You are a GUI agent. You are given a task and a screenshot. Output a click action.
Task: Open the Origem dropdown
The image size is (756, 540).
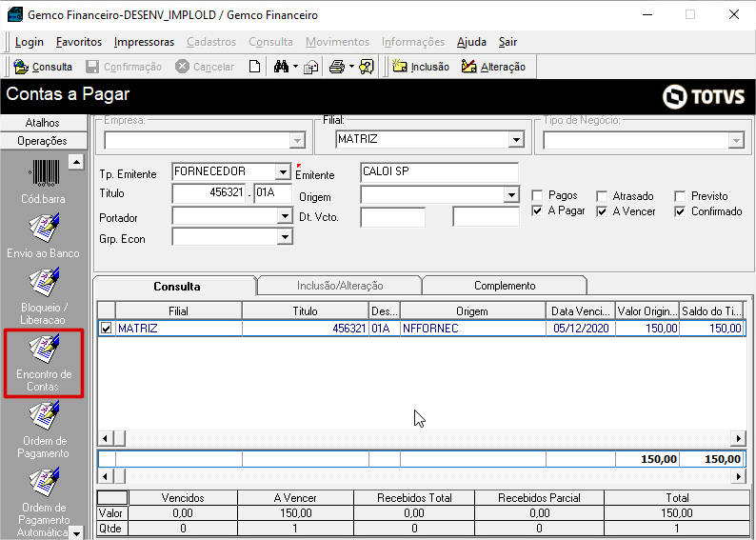click(x=510, y=195)
